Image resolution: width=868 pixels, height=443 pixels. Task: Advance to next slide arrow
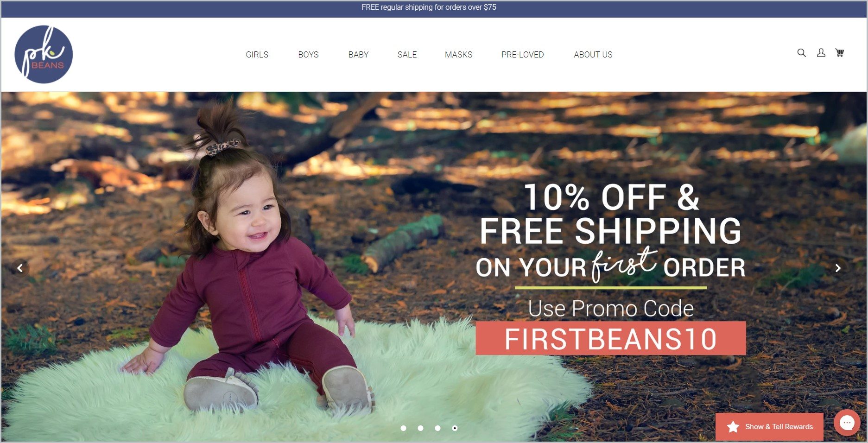[837, 268]
